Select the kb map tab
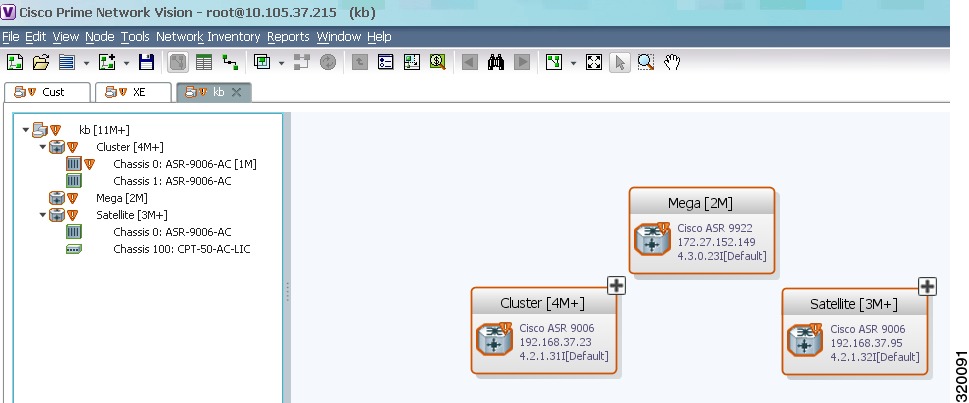This screenshot has height=403, width=969. pyautogui.click(x=213, y=92)
